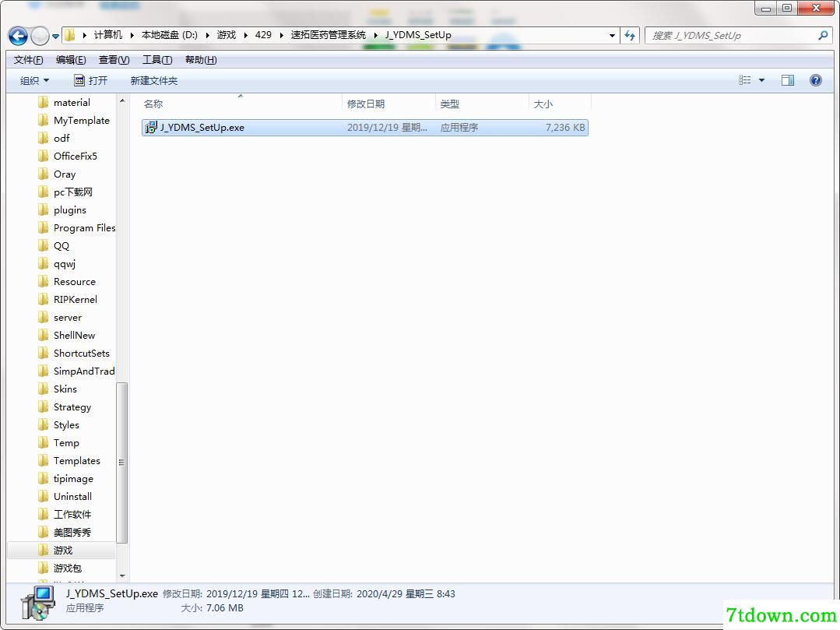Open the 查看(V) menu
This screenshot has width=840, height=630.
pyautogui.click(x=114, y=60)
